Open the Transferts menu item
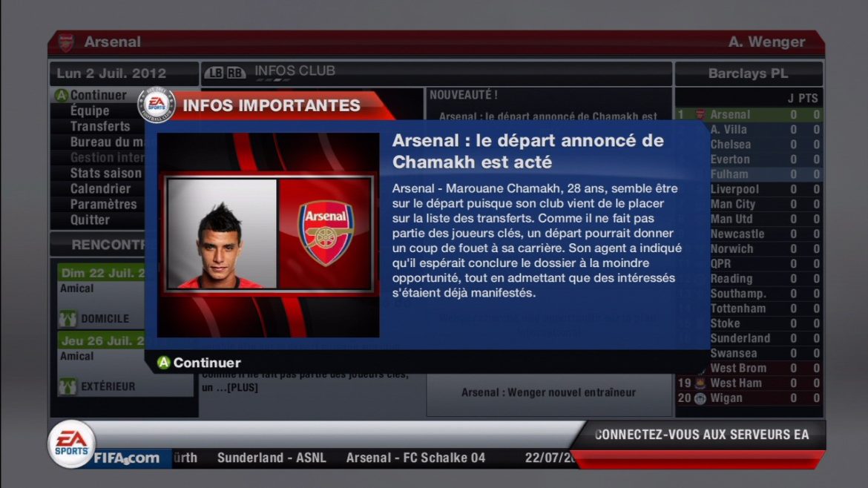This screenshot has width=868, height=488. 100,126
